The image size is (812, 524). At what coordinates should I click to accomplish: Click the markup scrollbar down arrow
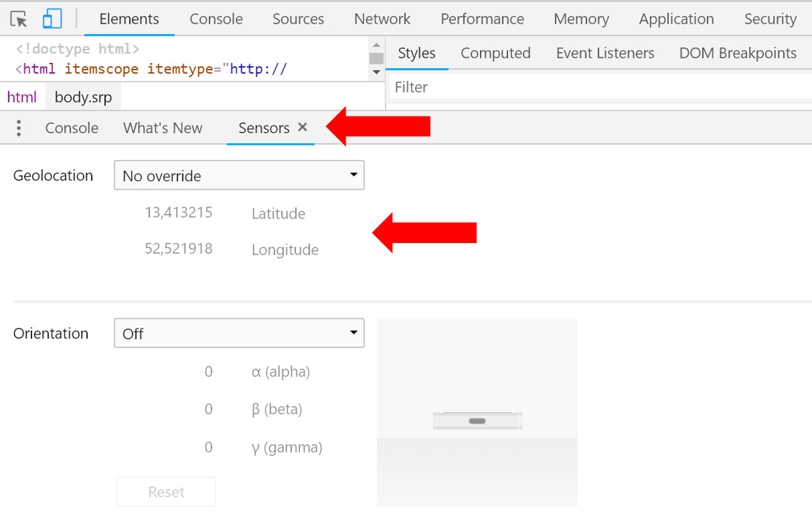click(376, 73)
